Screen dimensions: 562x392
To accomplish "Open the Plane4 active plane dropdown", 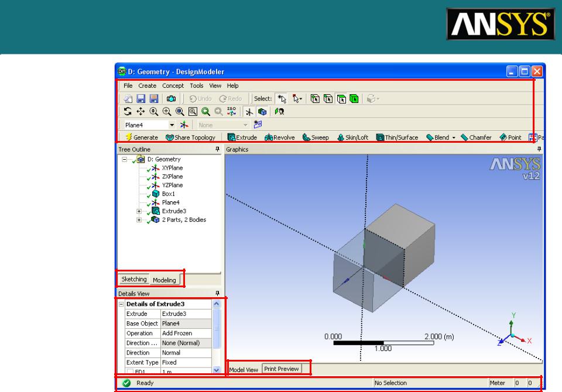I will (172, 125).
